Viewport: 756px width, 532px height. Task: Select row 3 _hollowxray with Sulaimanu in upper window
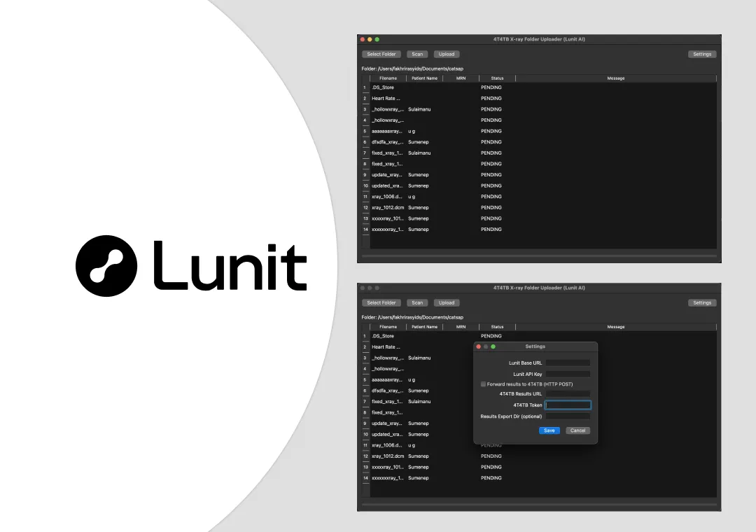539,109
